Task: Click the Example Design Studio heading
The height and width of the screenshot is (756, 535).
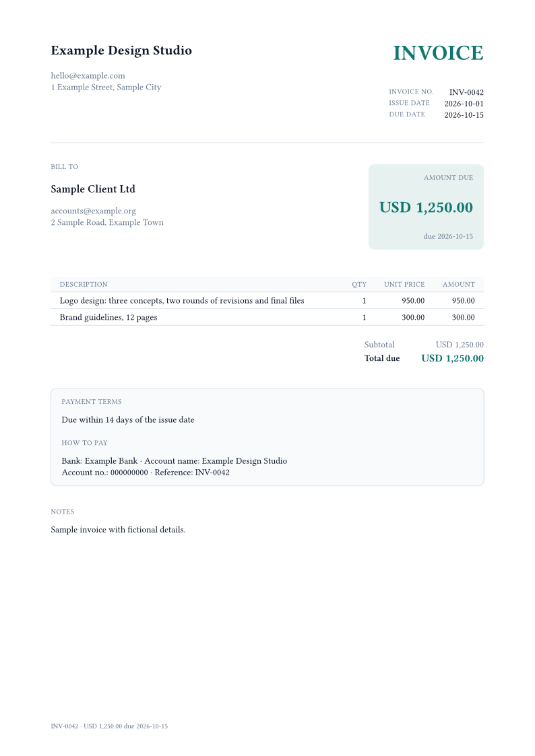Action: pyautogui.click(x=121, y=50)
